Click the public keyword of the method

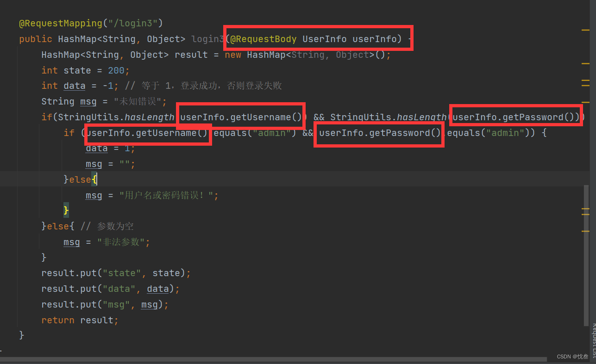[36, 39]
